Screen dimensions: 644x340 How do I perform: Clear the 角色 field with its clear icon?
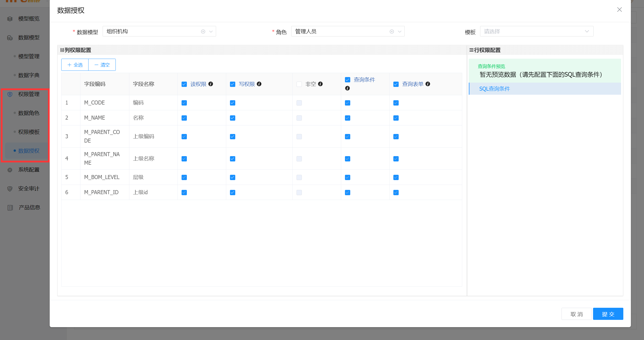coord(392,31)
